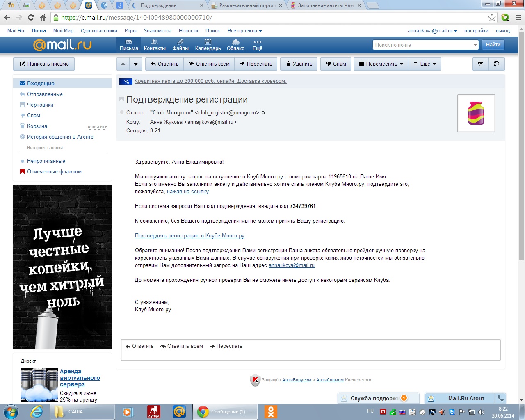Mark message as Спам via toolbar
Image resolution: width=525 pixels, height=420 pixels.
pos(336,64)
